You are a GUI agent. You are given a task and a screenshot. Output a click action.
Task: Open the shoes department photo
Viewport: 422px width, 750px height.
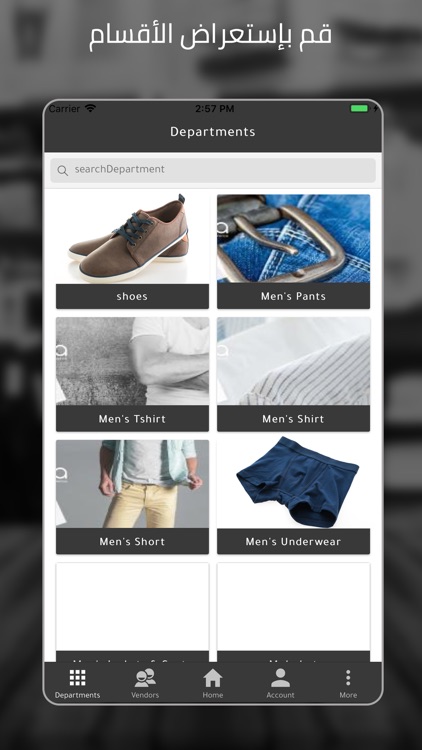pyautogui.click(x=132, y=239)
